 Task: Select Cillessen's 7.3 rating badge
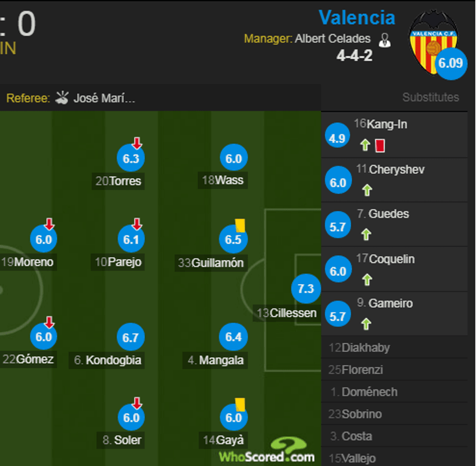coord(306,289)
